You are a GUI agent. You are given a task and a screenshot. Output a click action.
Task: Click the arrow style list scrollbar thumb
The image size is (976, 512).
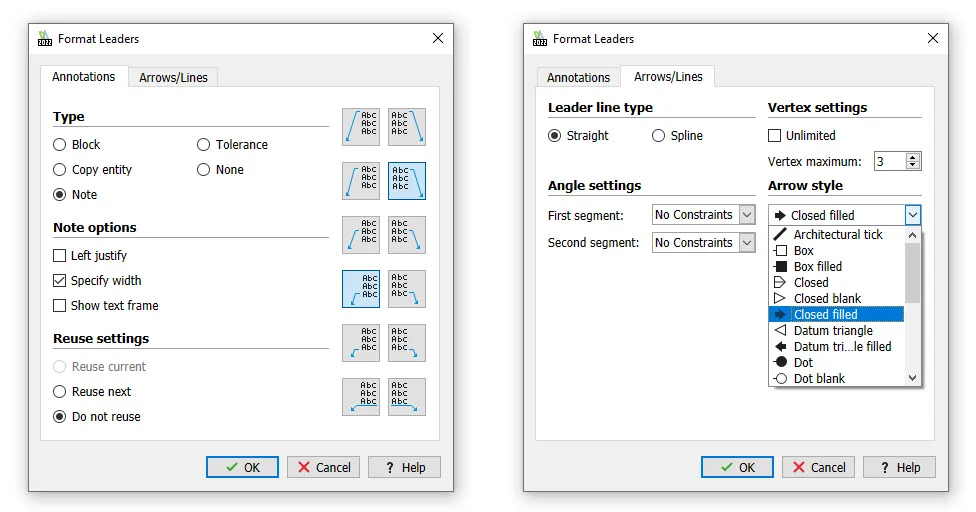912,272
